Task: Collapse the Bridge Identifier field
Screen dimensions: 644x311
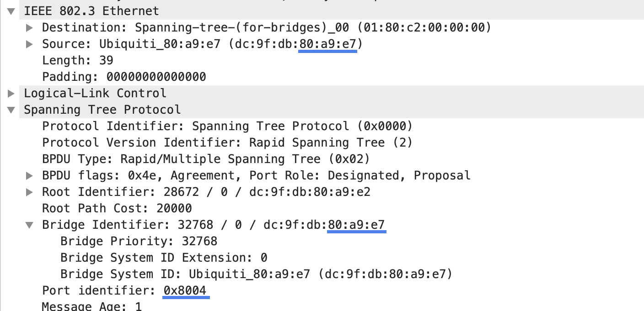Action: [x=29, y=225]
